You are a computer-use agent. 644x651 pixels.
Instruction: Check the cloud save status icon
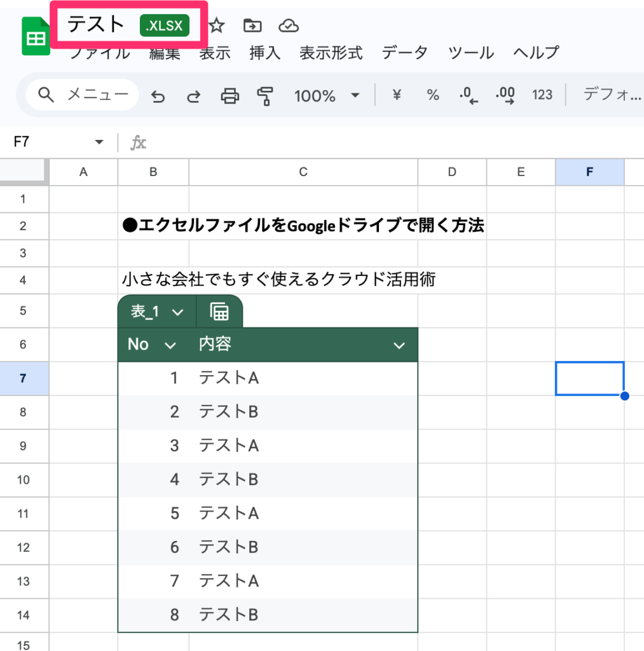[x=289, y=26]
